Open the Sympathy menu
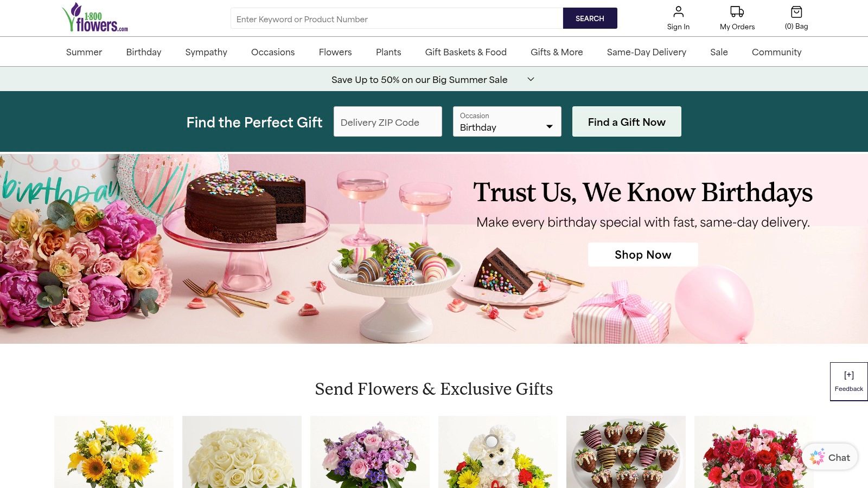 pyautogui.click(x=206, y=52)
